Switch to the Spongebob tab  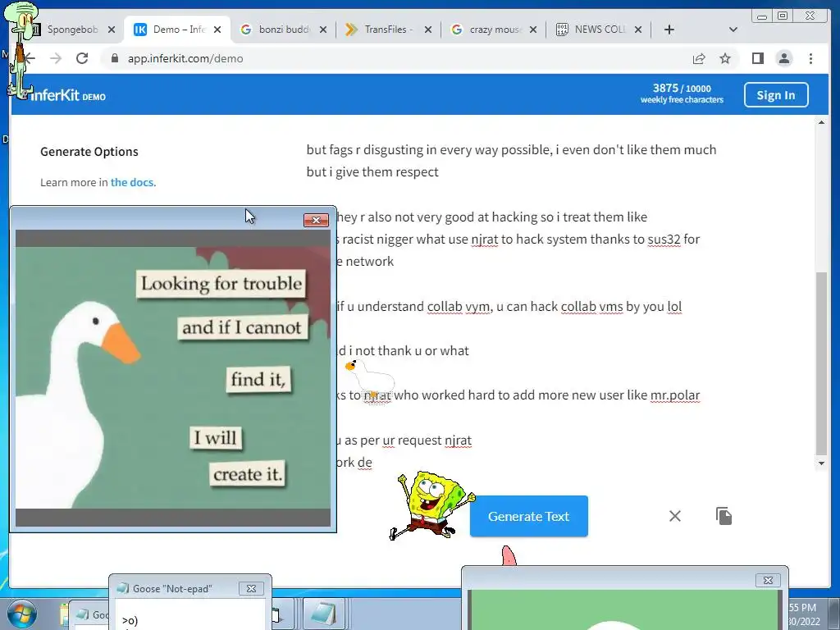pos(71,30)
